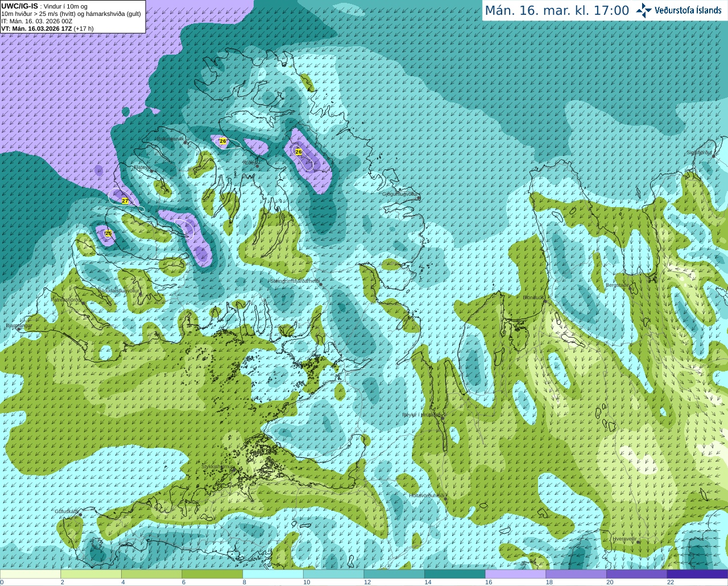
Task: Click the 'Gjögurflugvöllur' map label
Action: pyautogui.click(x=400, y=194)
